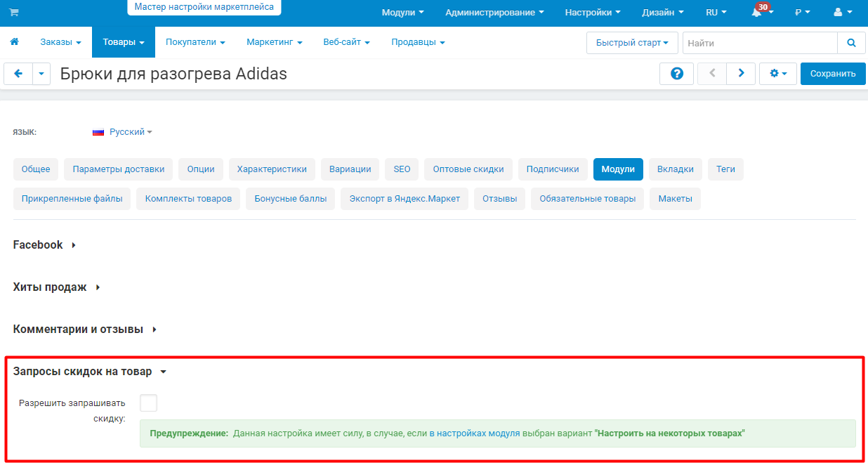Image resolution: width=868 pixels, height=470 pixels.
Task: Open the Русский language dropdown
Action: 123,131
